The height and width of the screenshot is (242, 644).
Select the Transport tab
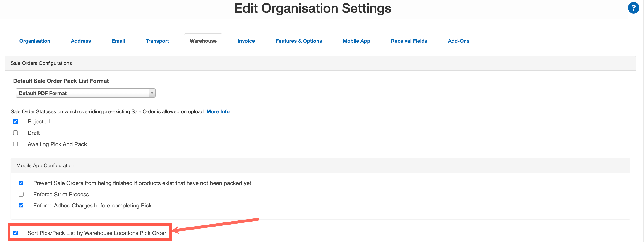pos(157,41)
